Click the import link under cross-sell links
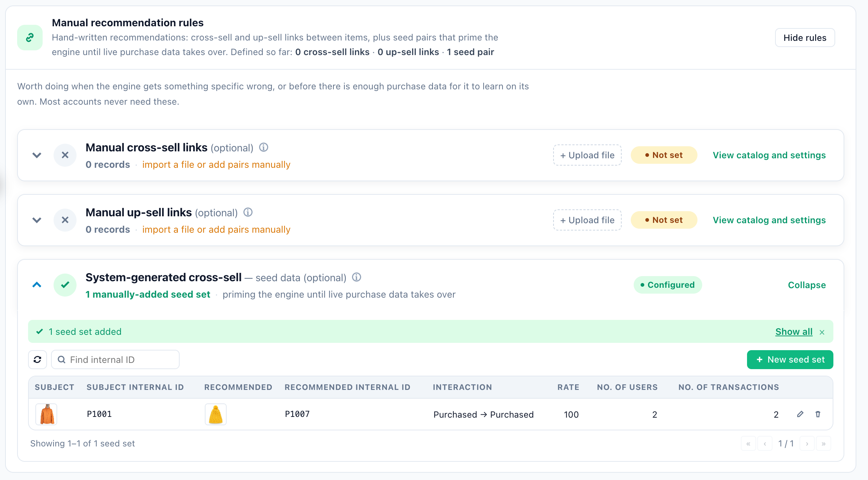This screenshot has height=480, width=868. click(x=216, y=164)
